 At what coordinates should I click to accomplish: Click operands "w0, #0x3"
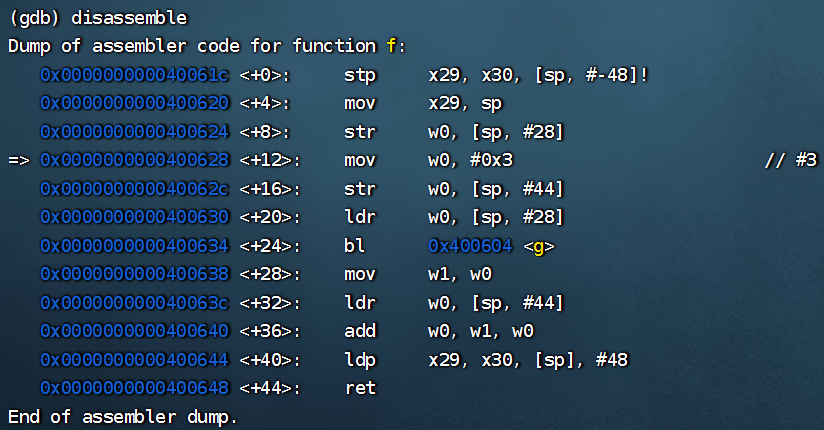[x=471, y=160]
